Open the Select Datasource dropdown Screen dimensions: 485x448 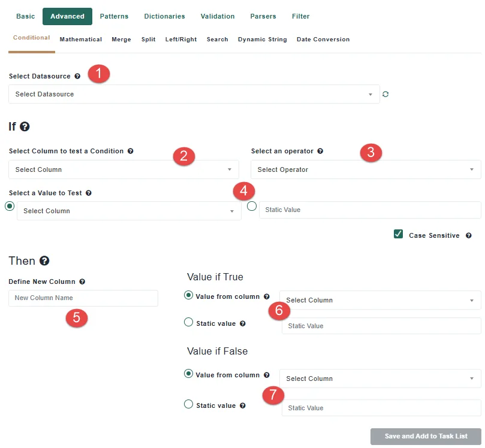point(194,94)
